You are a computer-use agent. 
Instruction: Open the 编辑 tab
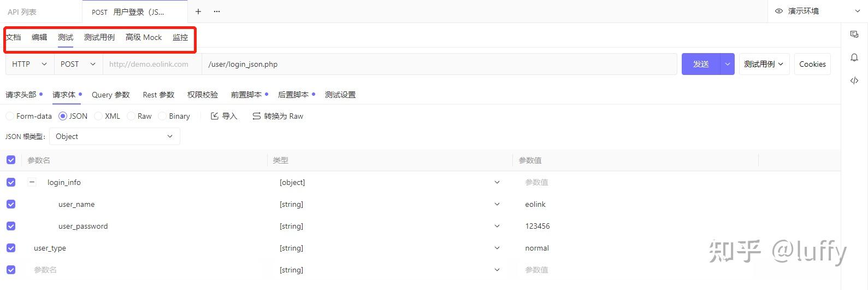[x=39, y=37]
